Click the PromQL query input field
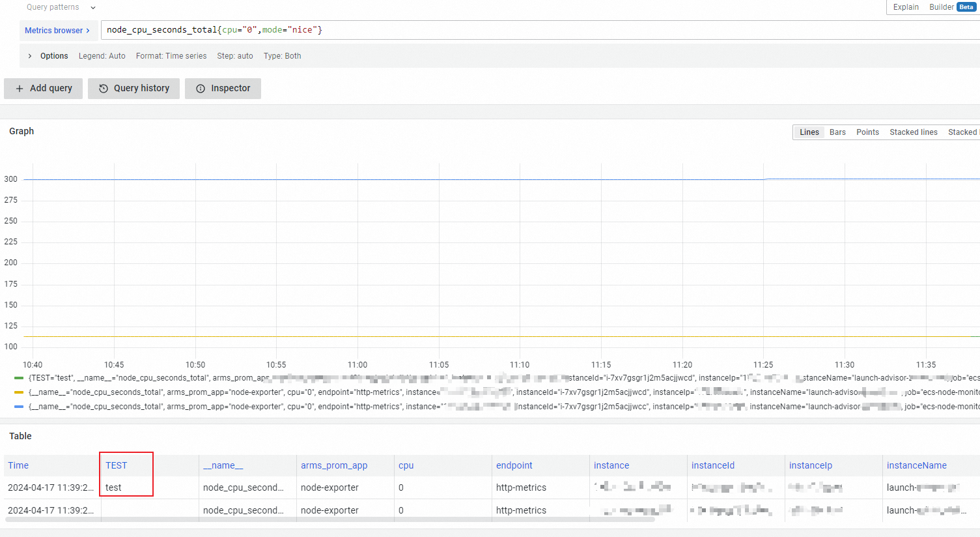This screenshot has height=537, width=980. coord(540,30)
